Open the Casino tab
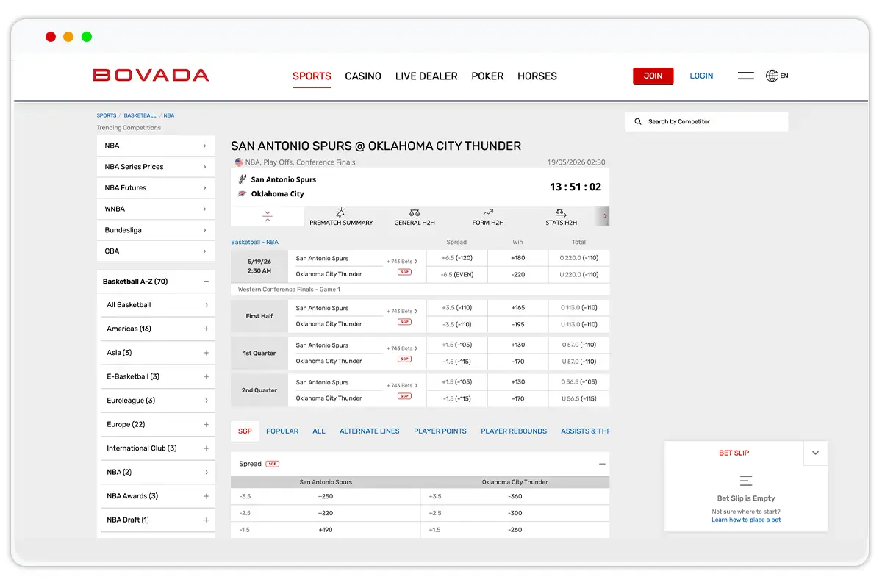Image resolution: width=882 pixels, height=588 pixels. pyautogui.click(x=363, y=76)
